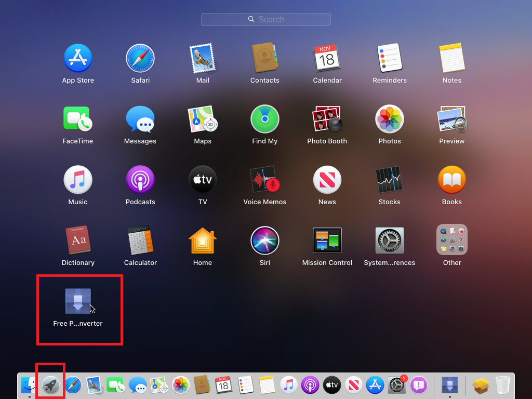The height and width of the screenshot is (399, 532).
Task: Open FaceTime from the Dock
Action: (116, 385)
